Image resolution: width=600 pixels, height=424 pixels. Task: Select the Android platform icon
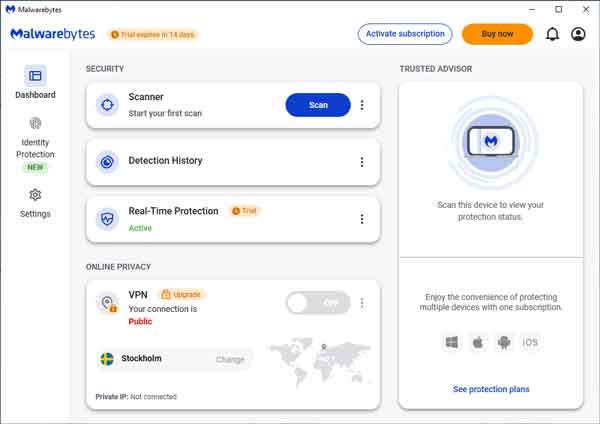[504, 342]
